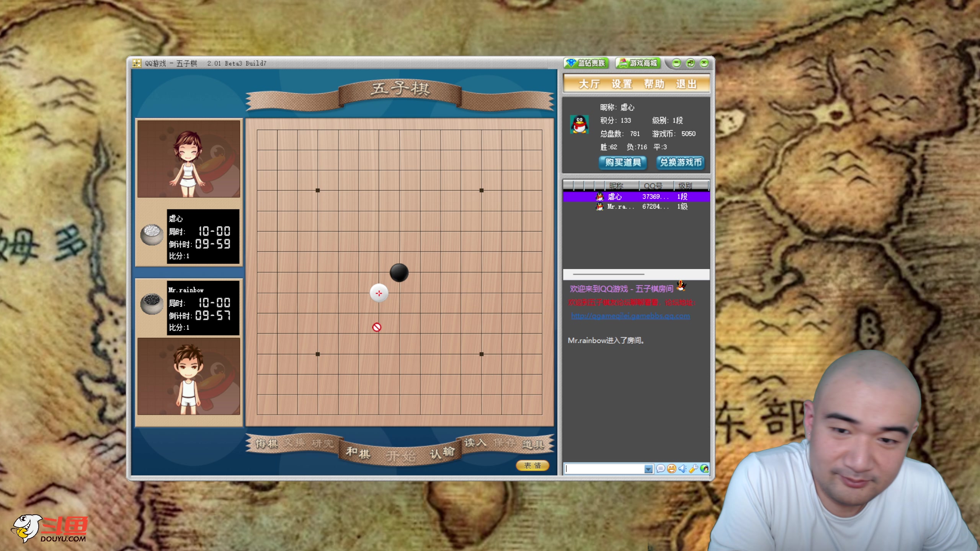Select the Mr.ra... row in player list
The height and width of the screenshot is (551, 980).
[636, 207]
